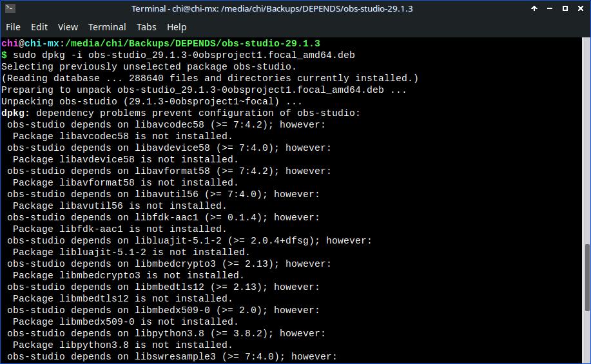Click 'Package libfdk-aac1 is not installed.' line
Screen dimensions: 591x364
coord(120,229)
